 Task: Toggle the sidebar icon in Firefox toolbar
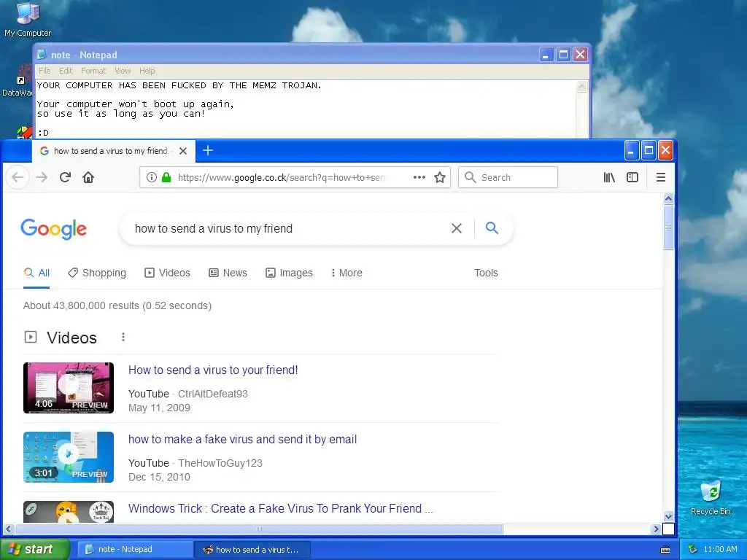(632, 178)
